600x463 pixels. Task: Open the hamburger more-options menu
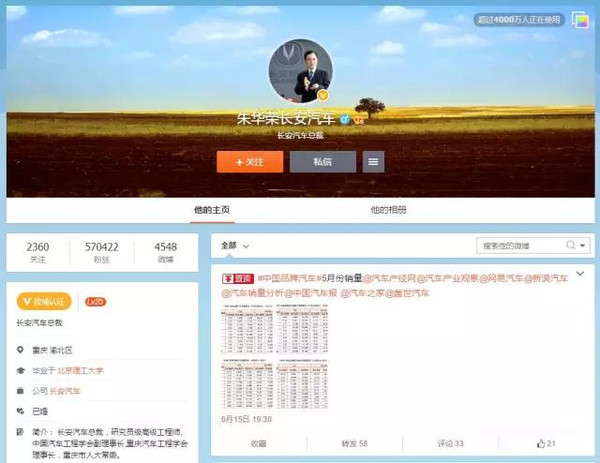tap(373, 162)
